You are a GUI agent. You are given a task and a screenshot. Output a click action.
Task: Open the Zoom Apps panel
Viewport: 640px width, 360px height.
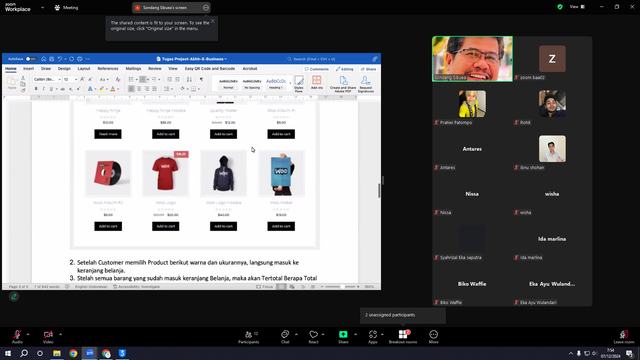373,337
